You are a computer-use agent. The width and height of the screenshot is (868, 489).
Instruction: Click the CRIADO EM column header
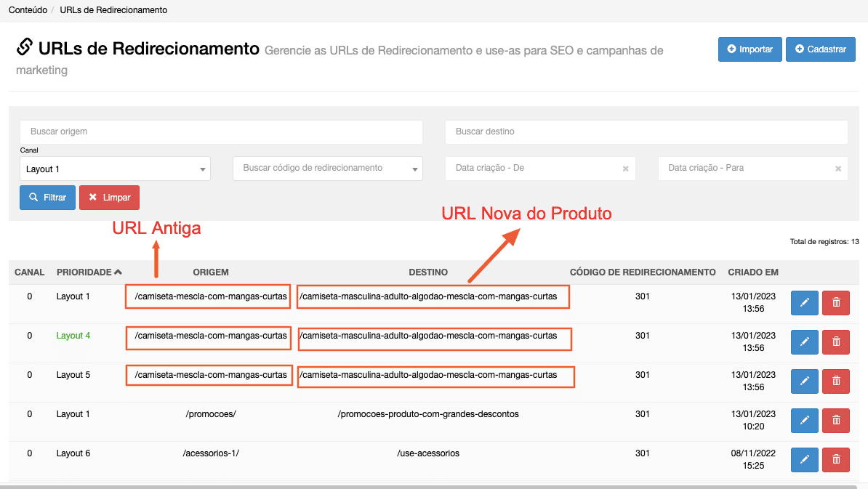[753, 272]
